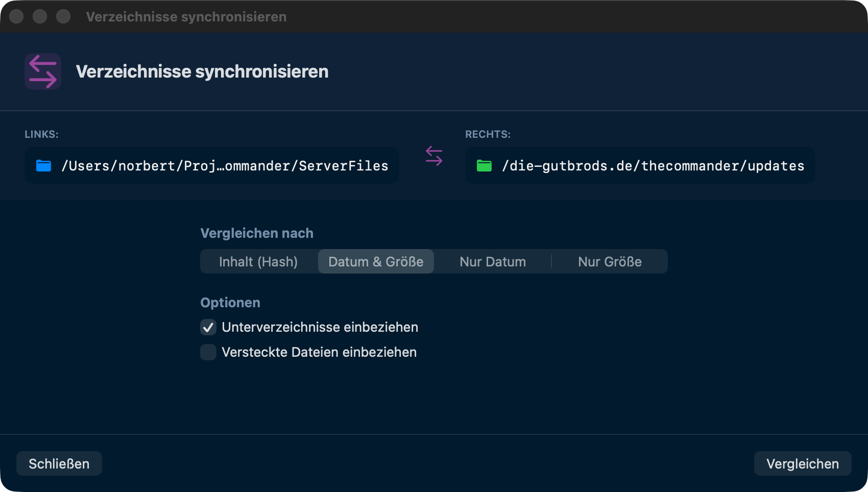Click the checkmark icon in the Unterverzeichnisse checkbox
This screenshot has height=492, width=868.
208,327
